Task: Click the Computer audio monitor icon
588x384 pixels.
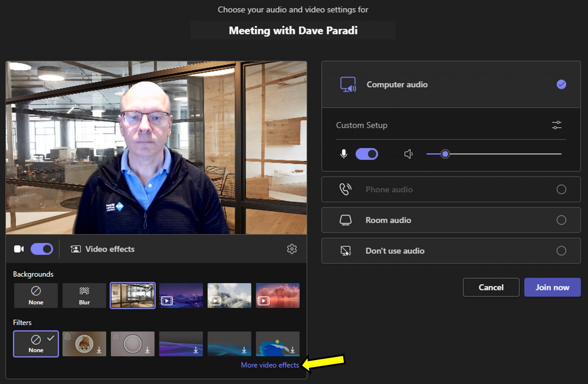Action: point(347,84)
